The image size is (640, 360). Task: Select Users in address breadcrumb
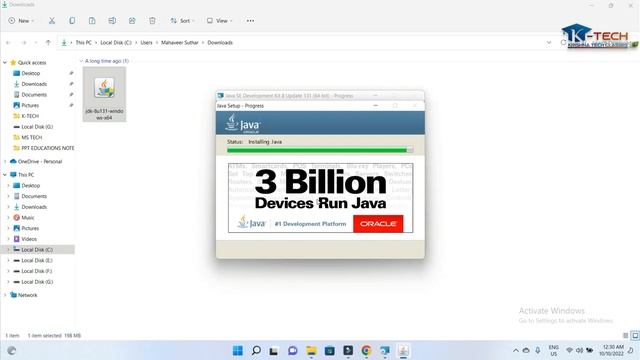pos(147,42)
